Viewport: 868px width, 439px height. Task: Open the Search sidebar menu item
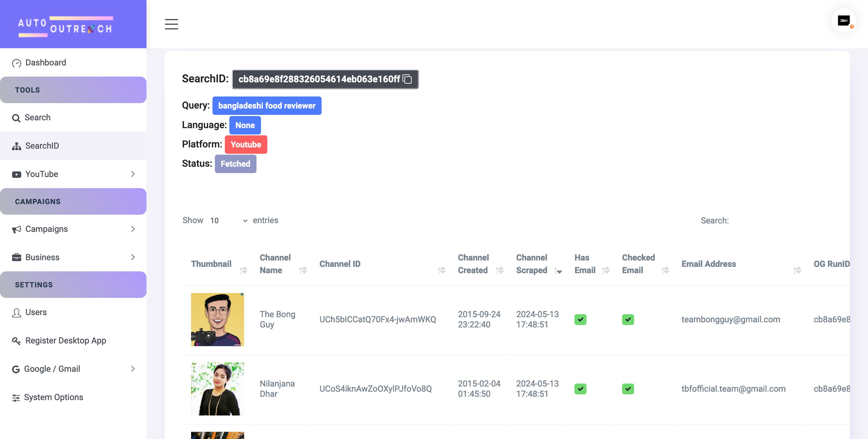[37, 118]
